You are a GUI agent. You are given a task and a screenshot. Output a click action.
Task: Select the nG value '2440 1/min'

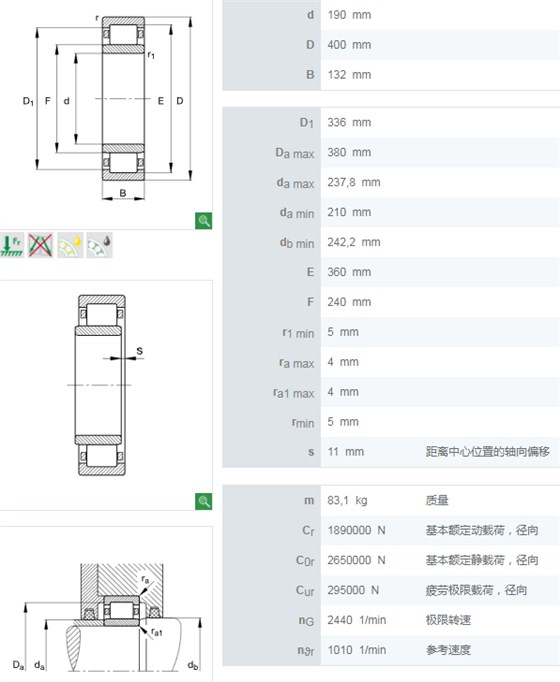point(357,620)
